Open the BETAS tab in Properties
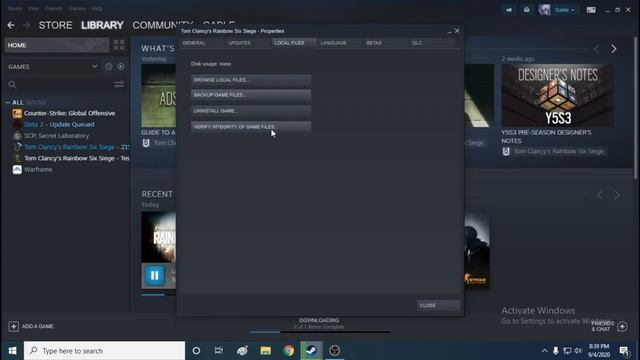 386,43
